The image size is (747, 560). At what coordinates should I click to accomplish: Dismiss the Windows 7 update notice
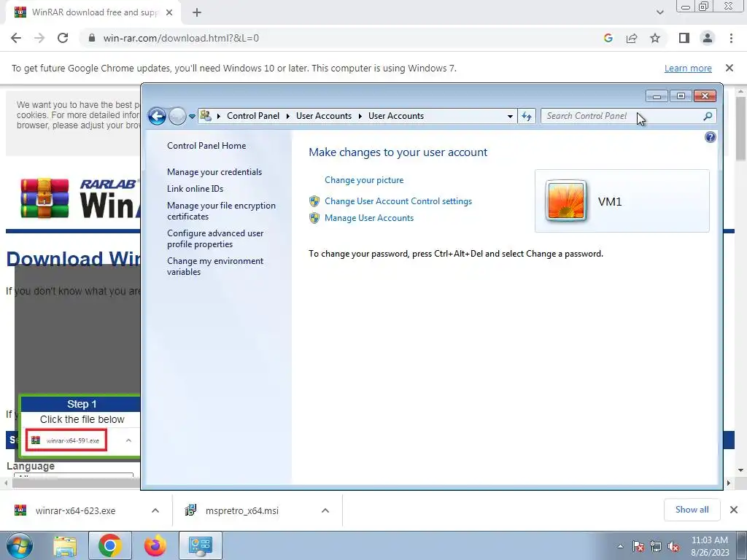pyautogui.click(x=729, y=68)
